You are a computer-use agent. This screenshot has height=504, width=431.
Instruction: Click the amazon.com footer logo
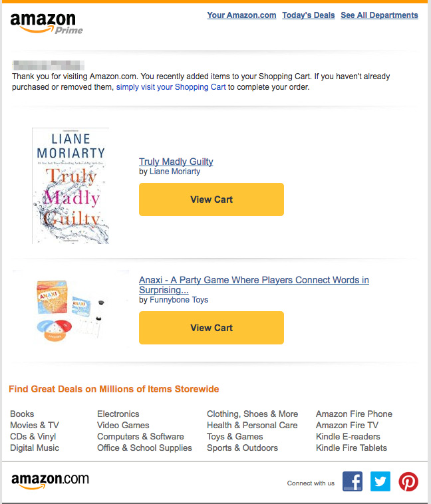pos(50,480)
